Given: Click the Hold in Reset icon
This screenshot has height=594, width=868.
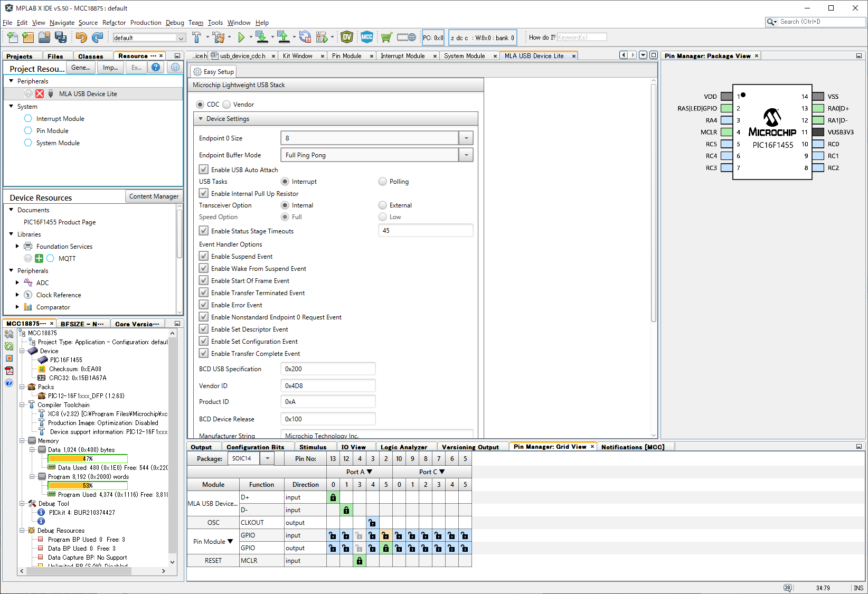Looking at the screenshot, I should [x=305, y=37].
